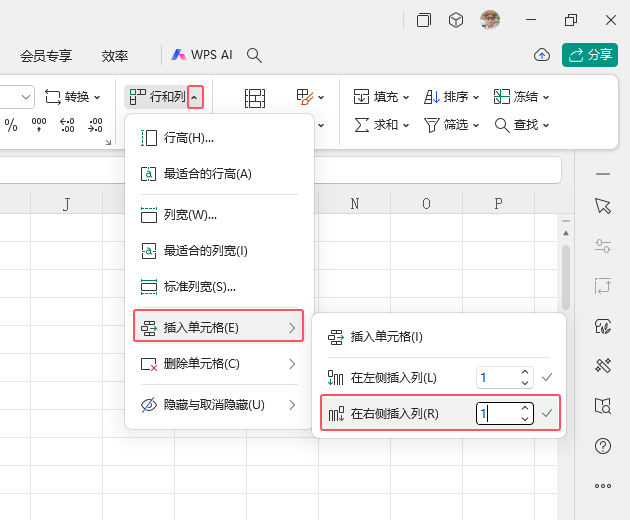Open WPS AI assistant

pos(202,55)
